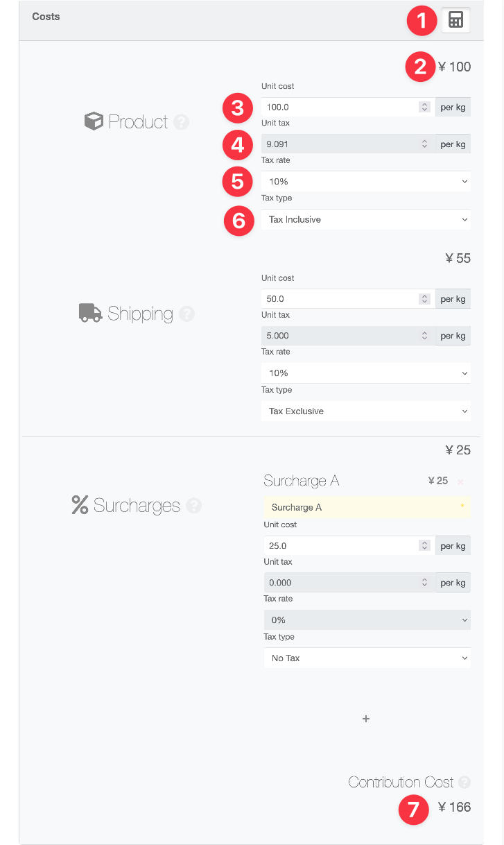Click the Shipping truck icon
This screenshot has height=845, width=504.
(91, 314)
